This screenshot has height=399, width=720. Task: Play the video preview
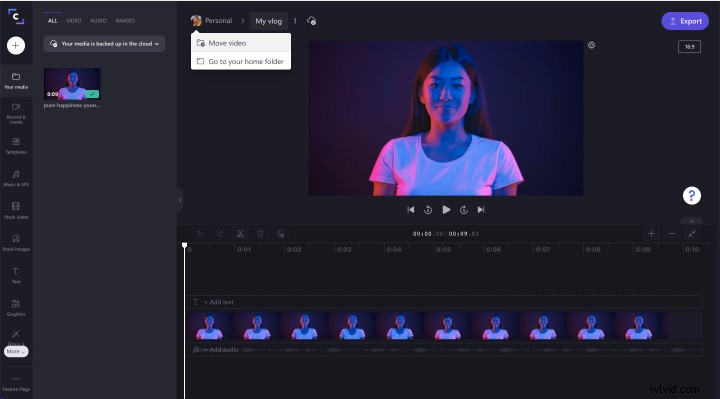(x=446, y=210)
